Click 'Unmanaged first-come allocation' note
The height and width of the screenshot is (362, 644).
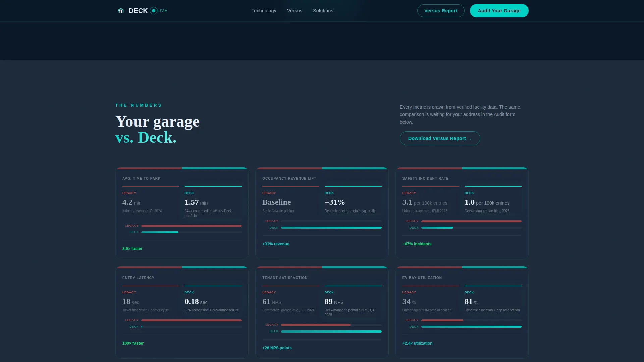click(x=427, y=310)
